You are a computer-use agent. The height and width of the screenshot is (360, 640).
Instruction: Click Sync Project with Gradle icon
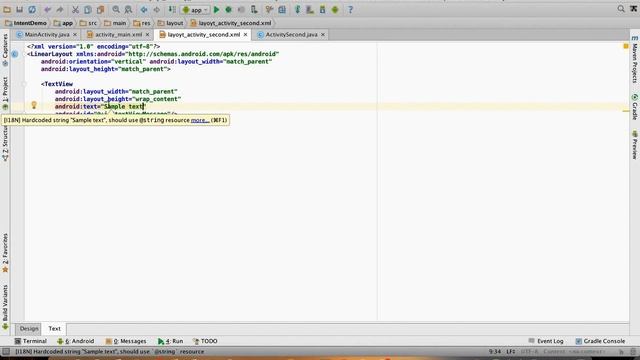pos(297,9)
